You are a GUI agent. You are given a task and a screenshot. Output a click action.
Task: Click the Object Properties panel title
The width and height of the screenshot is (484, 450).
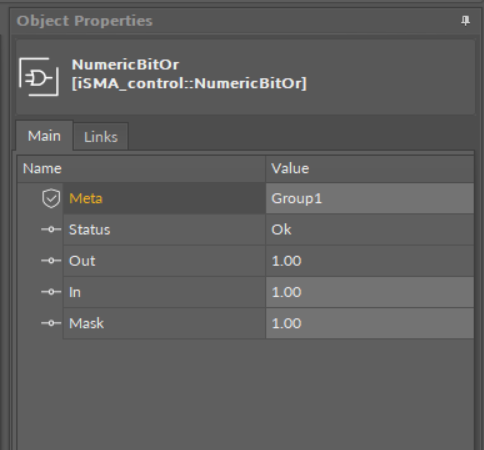(x=85, y=21)
